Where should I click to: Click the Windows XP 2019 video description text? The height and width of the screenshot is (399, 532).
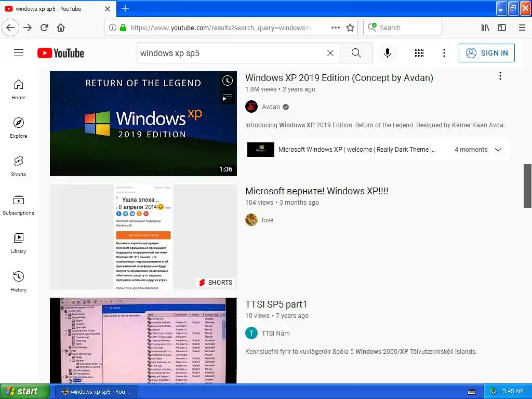[376, 125]
